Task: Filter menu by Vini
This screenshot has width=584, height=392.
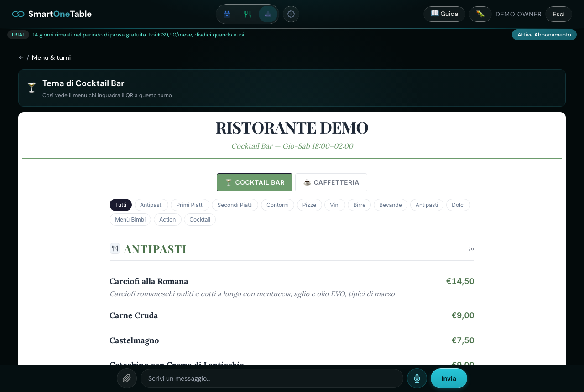Action: [x=335, y=205]
